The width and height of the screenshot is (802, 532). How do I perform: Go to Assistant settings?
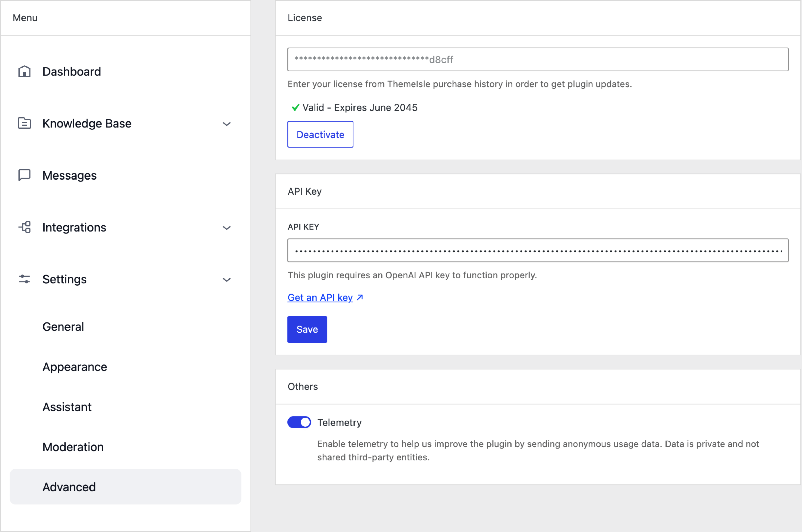point(67,407)
